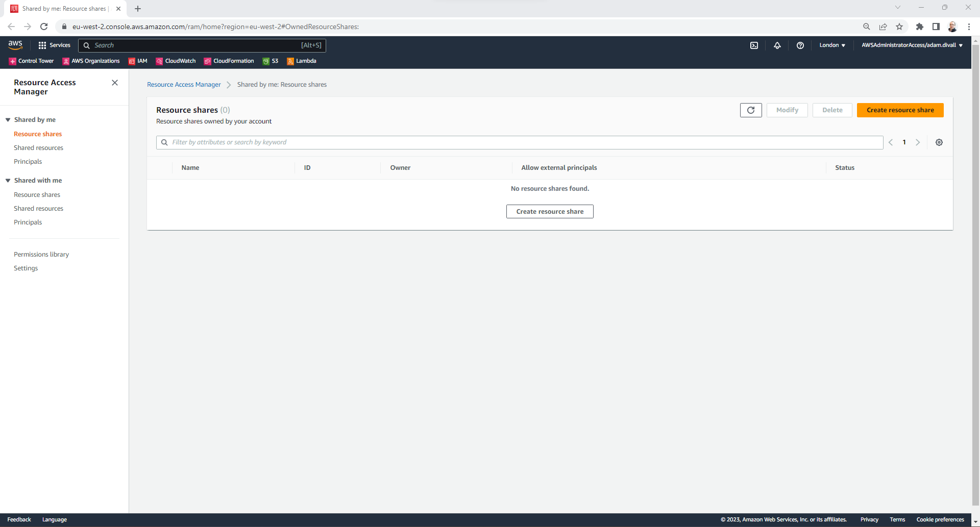The height and width of the screenshot is (527, 980).
Task: Open a new browser tab
Action: coord(138,9)
